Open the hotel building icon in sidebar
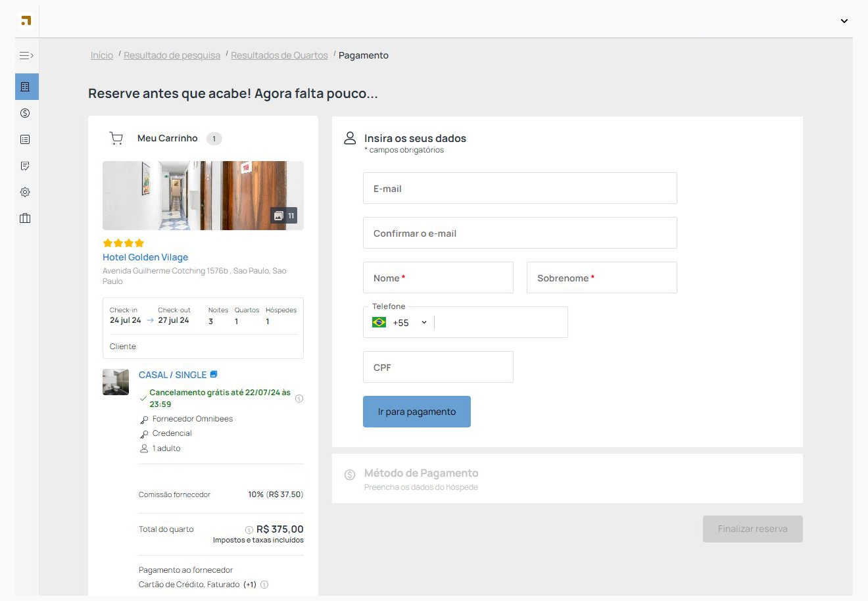 [x=25, y=87]
